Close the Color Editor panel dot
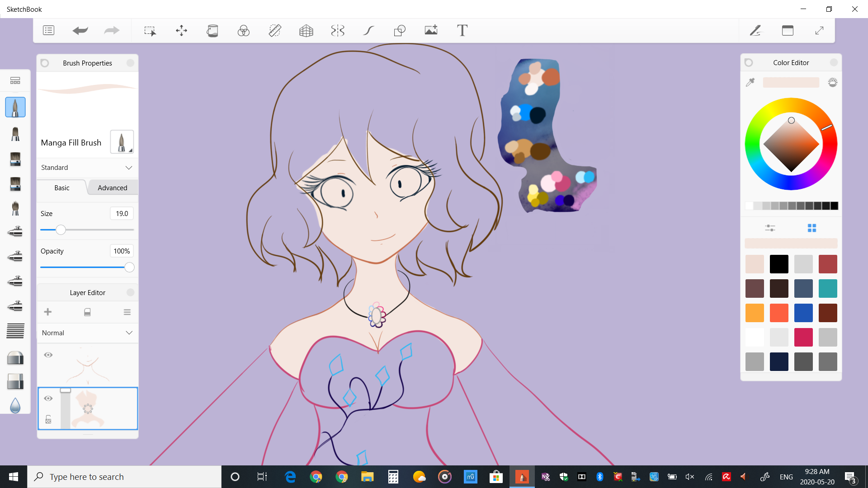This screenshot has height=488, width=868. point(834,62)
